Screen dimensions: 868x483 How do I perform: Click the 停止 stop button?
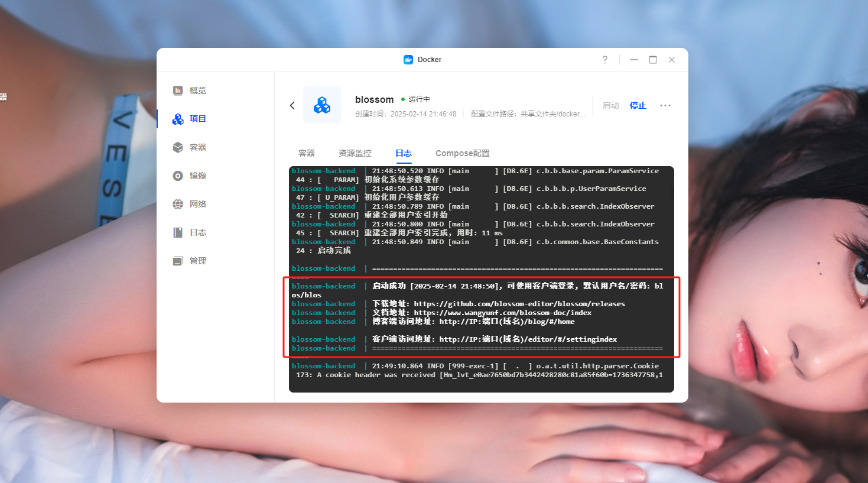[638, 105]
